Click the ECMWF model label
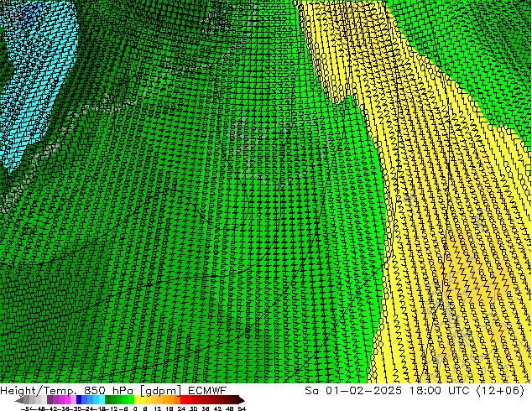Screen dimensions: 532x411 207,391
